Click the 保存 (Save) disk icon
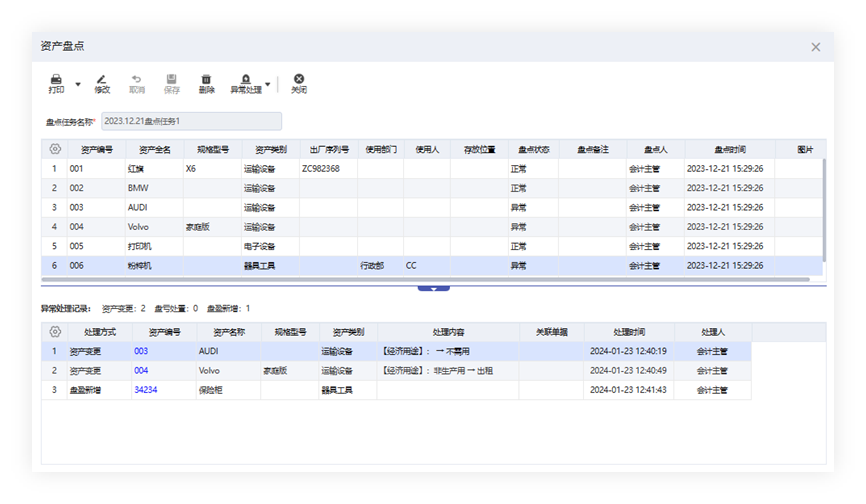 pyautogui.click(x=172, y=79)
